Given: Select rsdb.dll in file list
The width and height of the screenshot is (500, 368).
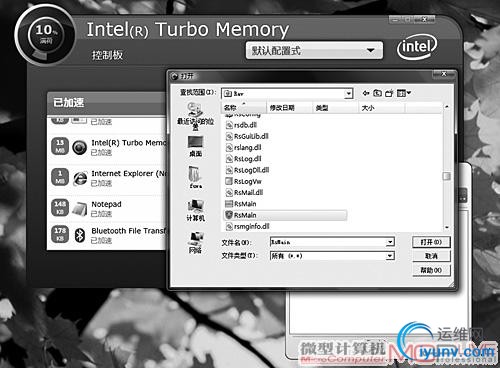Looking at the screenshot, I should click(241, 125).
